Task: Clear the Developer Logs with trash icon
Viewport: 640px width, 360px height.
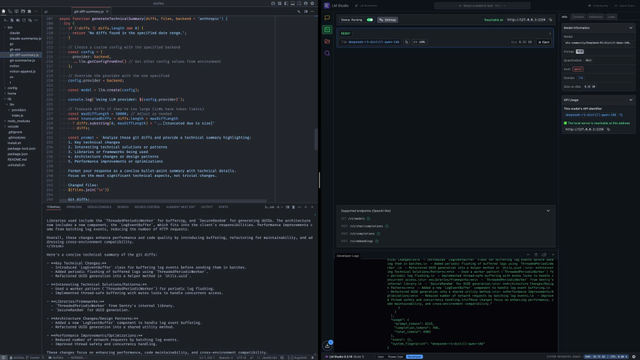Action: tap(536, 255)
